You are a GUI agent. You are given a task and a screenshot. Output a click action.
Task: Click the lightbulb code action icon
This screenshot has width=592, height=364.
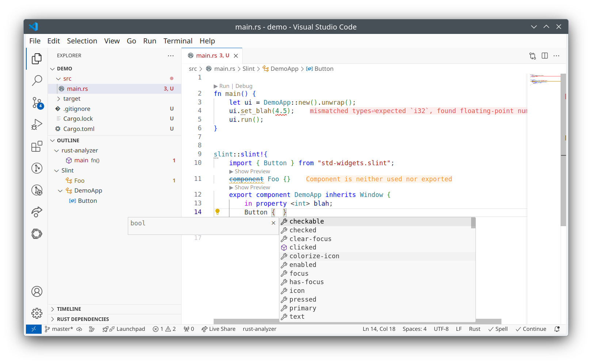pyautogui.click(x=217, y=212)
